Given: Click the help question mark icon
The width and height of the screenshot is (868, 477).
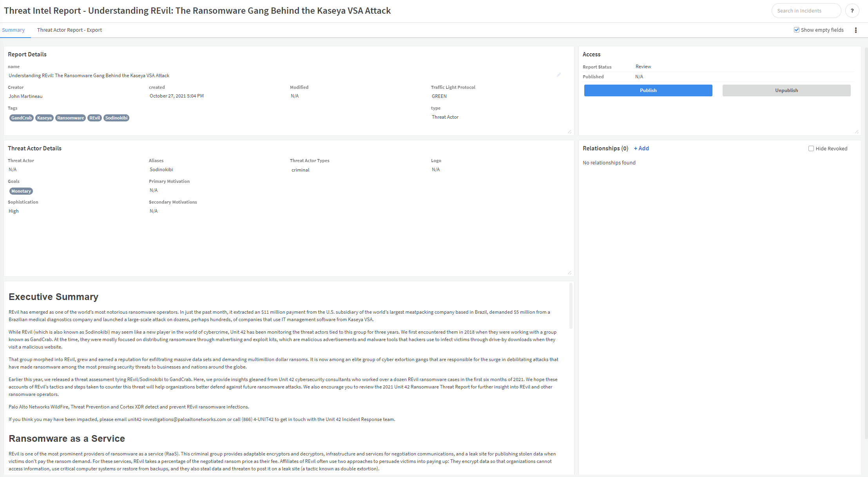Looking at the screenshot, I should point(852,11).
